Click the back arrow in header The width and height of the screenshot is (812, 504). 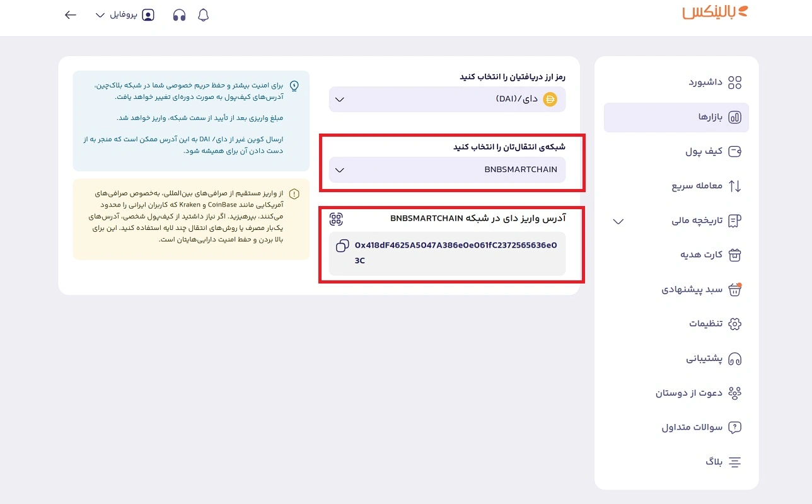tap(71, 15)
